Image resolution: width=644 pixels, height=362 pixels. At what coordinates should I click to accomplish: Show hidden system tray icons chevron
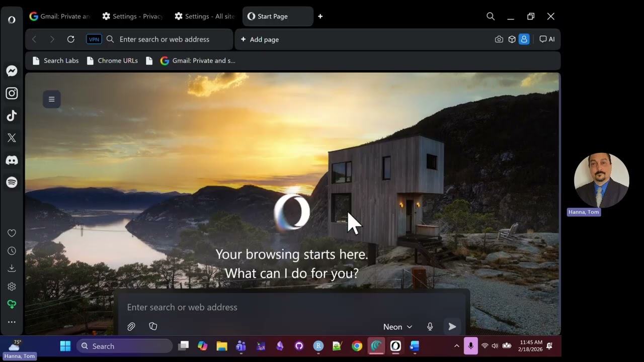coord(457,346)
